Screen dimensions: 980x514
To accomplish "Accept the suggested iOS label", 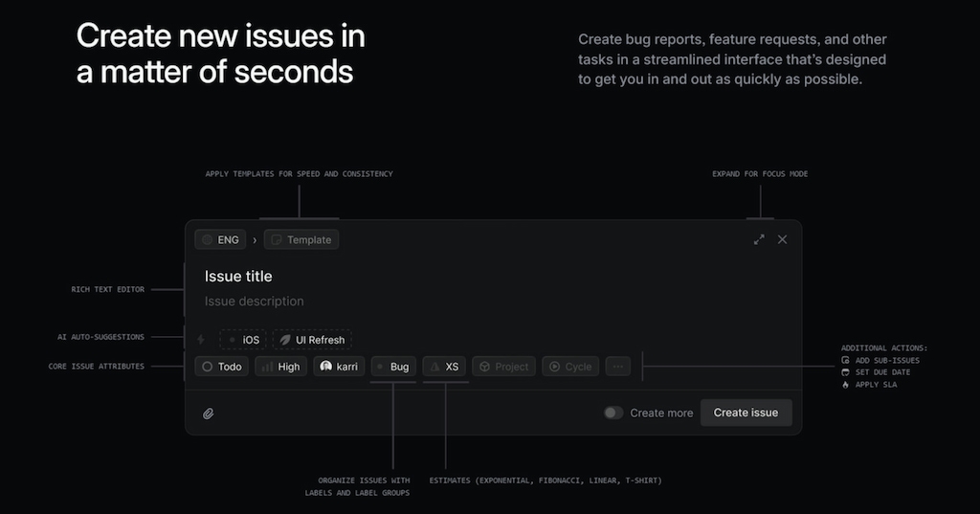I will (x=242, y=340).
